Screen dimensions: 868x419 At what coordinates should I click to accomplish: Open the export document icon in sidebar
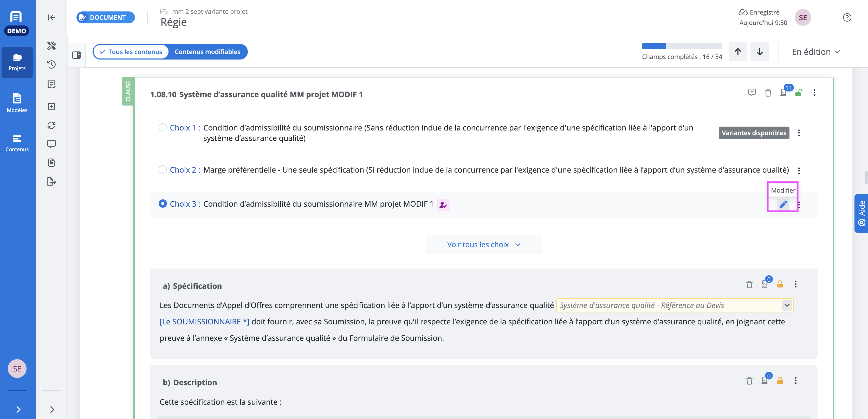[51, 182]
